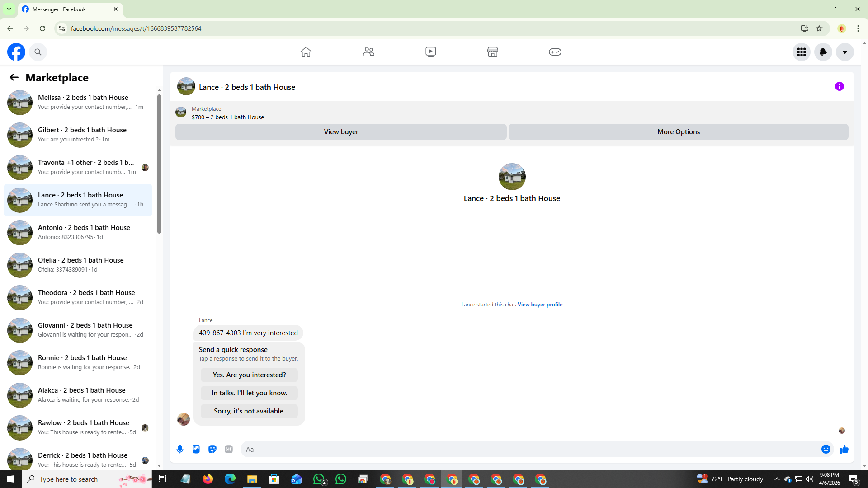Open the notifications bell
The image size is (868, 488).
pos(823,52)
